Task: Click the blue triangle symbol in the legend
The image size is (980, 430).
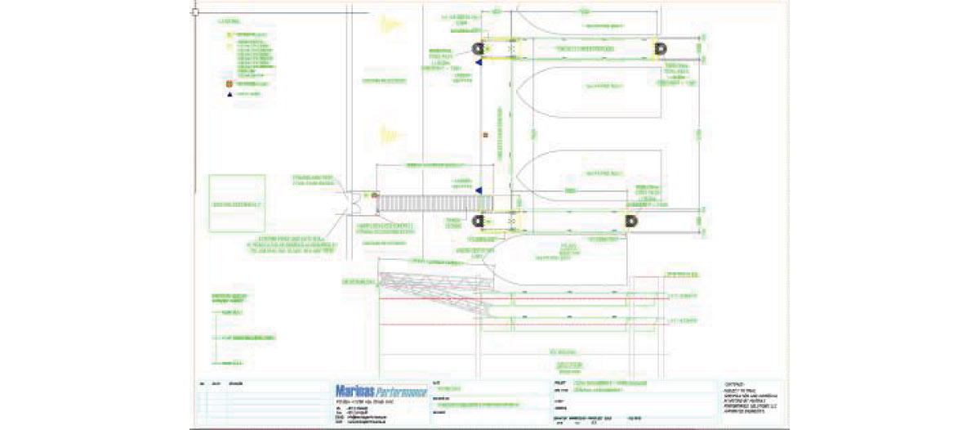Action: pos(229,95)
